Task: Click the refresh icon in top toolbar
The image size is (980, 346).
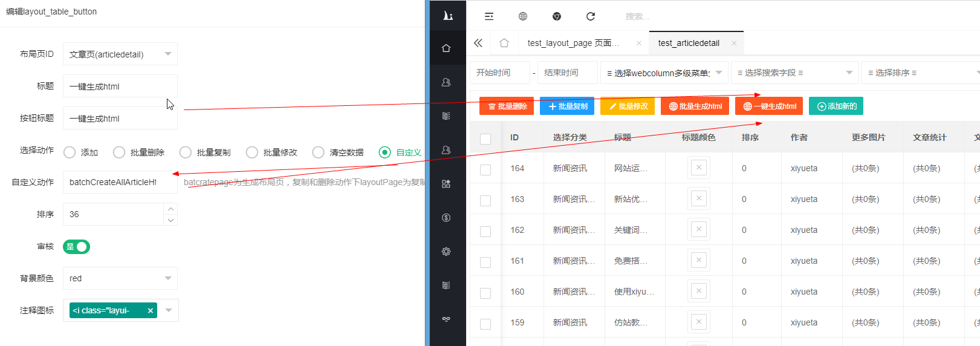Action: point(591,16)
